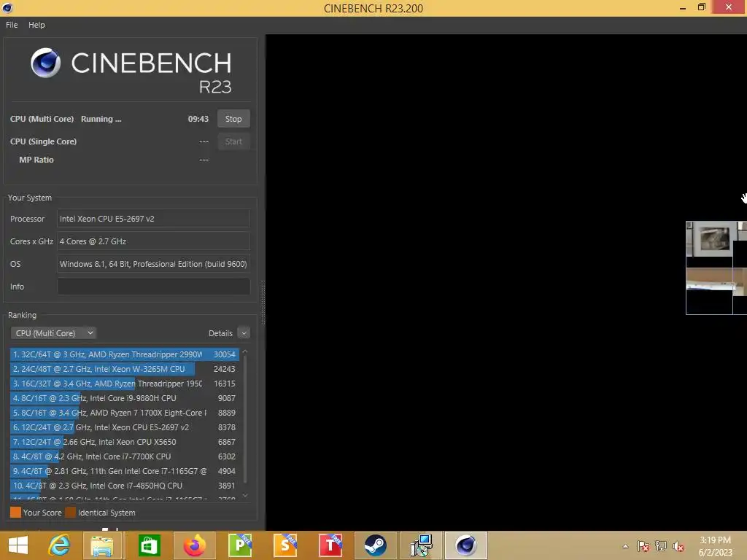
Task: Expand the ranking Details arrow button
Action: point(244,333)
